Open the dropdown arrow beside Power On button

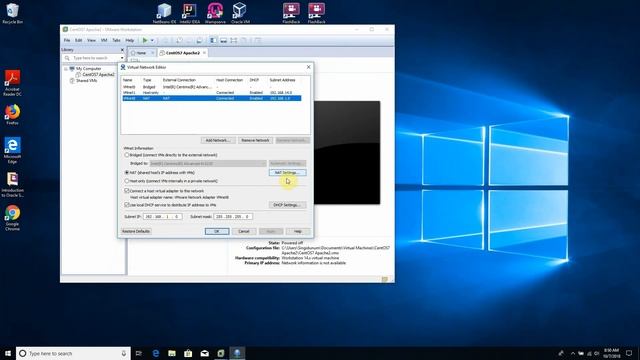152,40
